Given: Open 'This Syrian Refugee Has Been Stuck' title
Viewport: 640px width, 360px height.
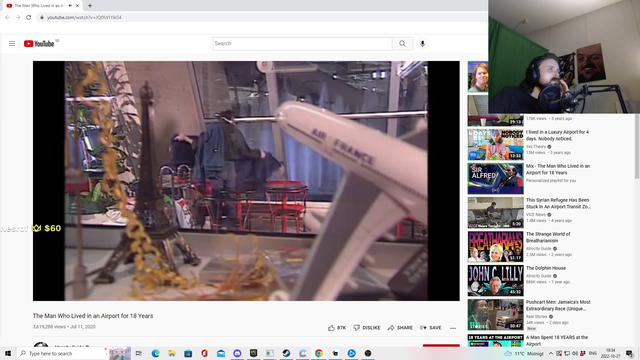Looking at the screenshot, I should 558,203.
